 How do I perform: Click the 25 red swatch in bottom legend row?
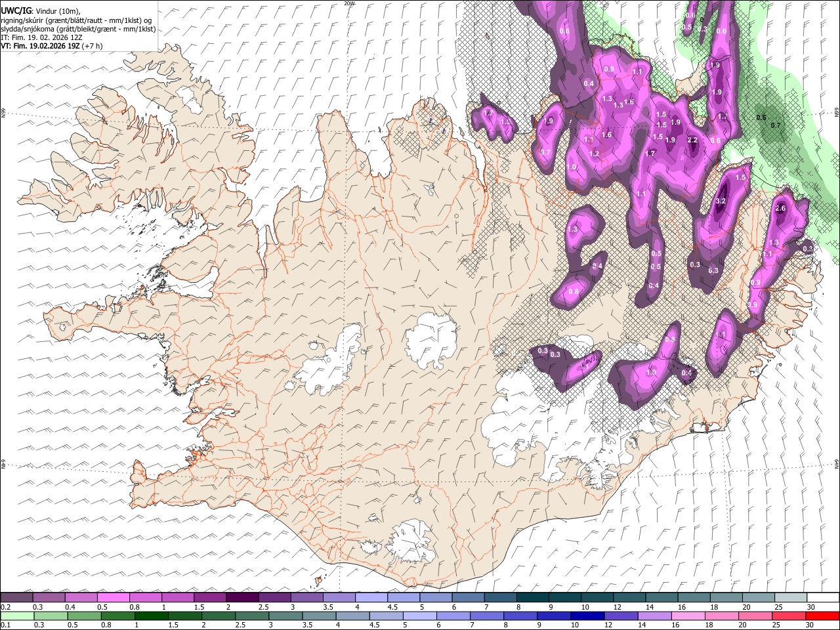tap(788, 616)
